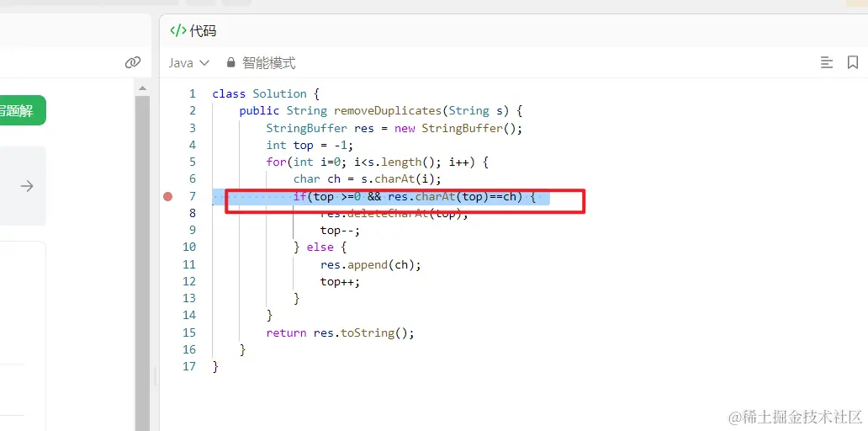This screenshot has height=431, width=868.
Task: Click the 'res.append(ch);' statement
Action: click(x=370, y=264)
